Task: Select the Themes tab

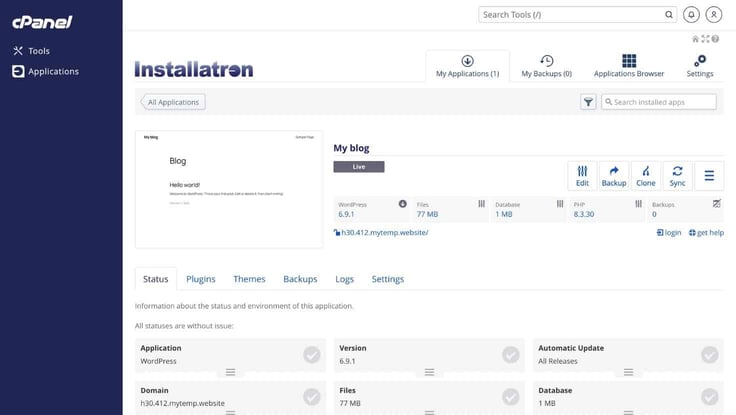Action: 249,279
